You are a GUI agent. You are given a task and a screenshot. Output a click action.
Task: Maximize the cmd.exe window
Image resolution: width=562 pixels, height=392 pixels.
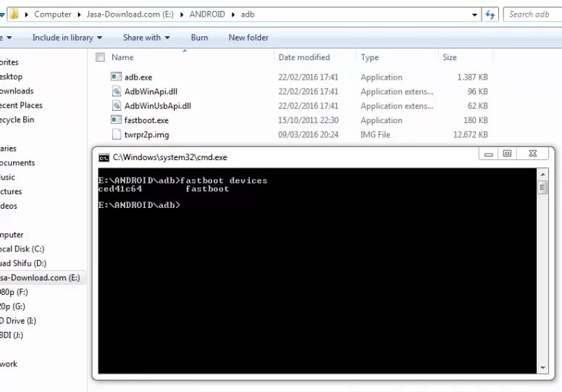(x=507, y=154)
